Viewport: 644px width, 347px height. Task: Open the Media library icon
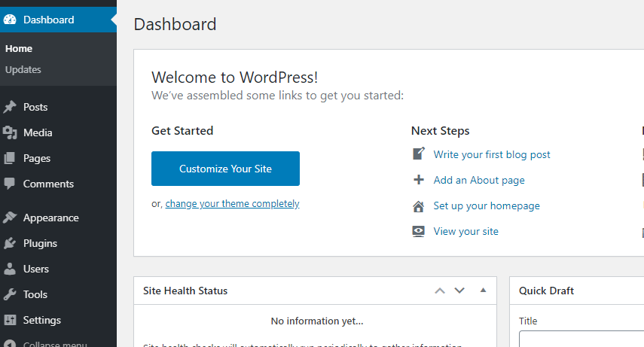(x=10, y=132)
